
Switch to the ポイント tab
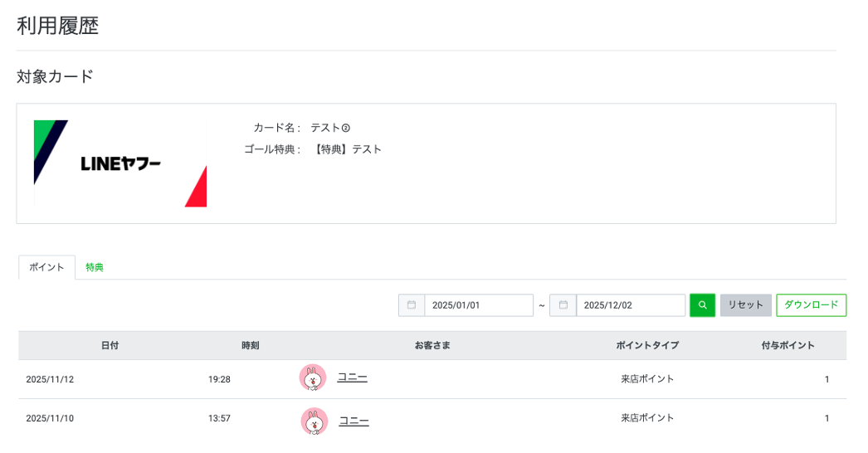46,267
